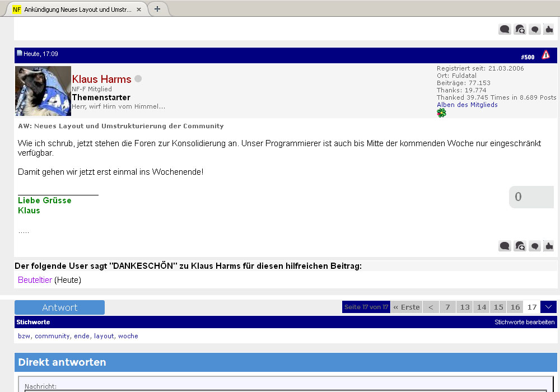The image size is (560, 392).
Task: Click the NF-F Mitglied rank text
Action: tap(92, 89)
